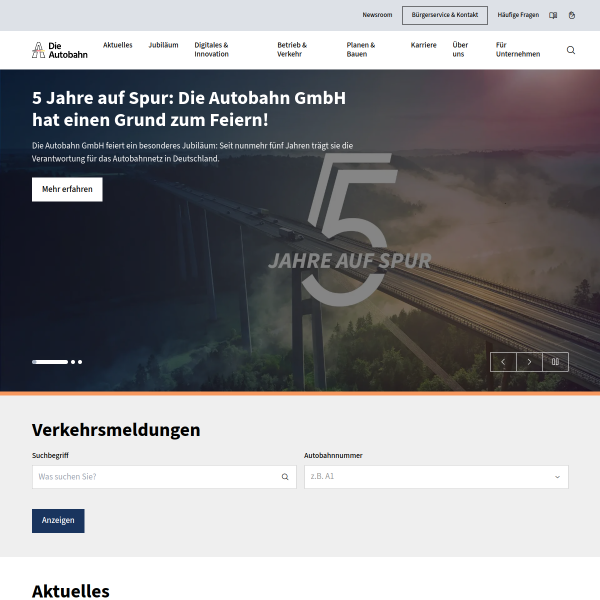Click the Verkehrsmeldungen heading
Image resolution: width=600 pixels, height=600 pixels.
[x=116, y=430]
